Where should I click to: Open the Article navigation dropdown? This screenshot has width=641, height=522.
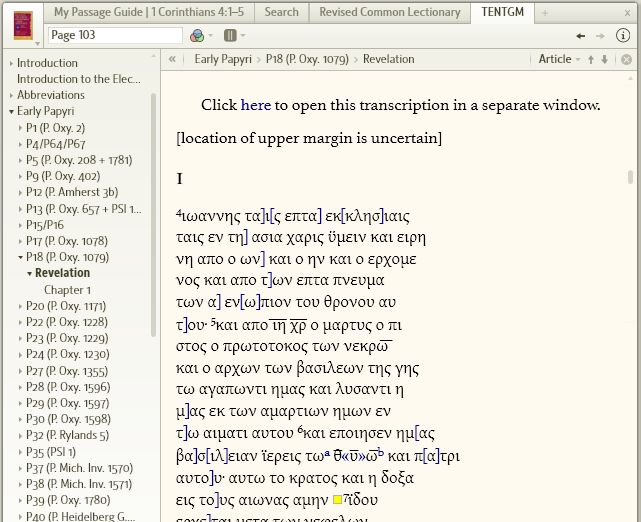click(x=559, y=59)
